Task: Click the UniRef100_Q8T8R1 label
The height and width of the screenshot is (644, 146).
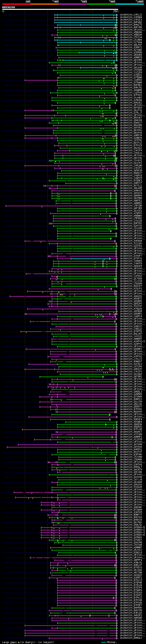Action: (131, 377)
